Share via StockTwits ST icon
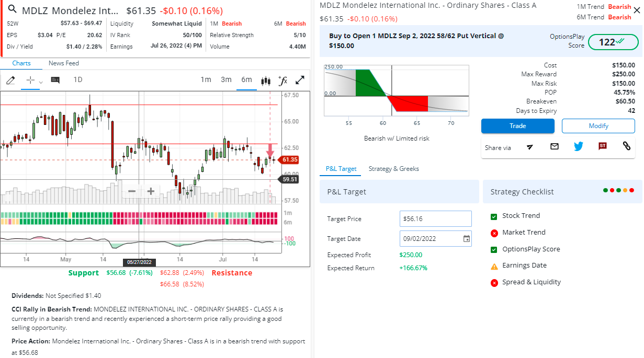The image size is (644, 358). pos(603,146)
